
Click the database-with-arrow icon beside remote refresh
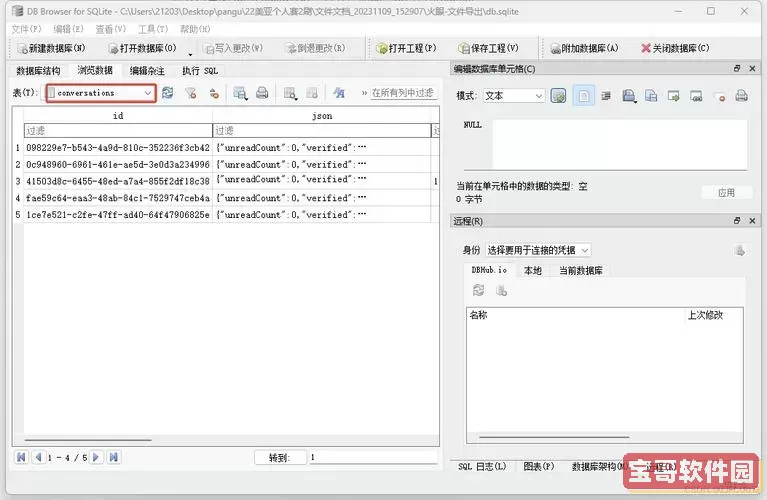coord(501,291)
